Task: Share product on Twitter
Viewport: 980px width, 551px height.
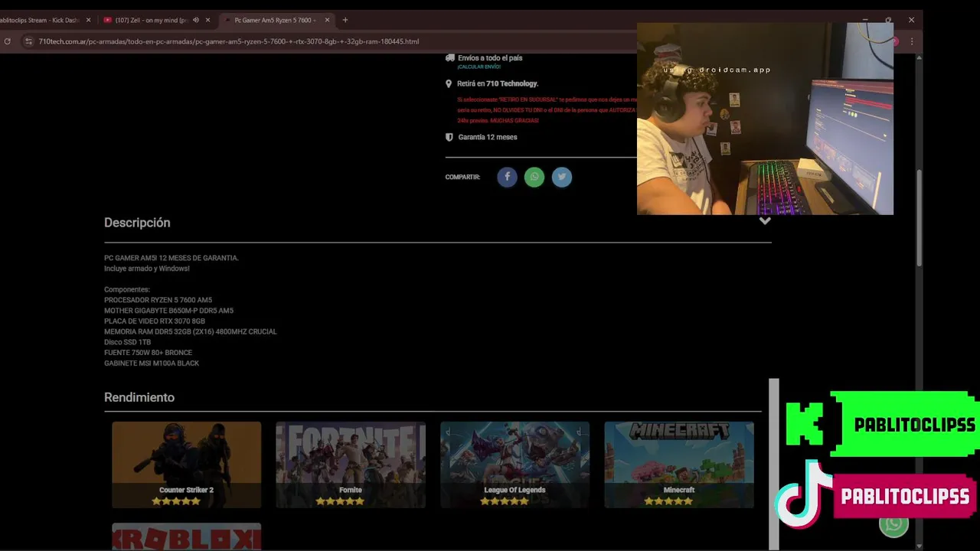Action: point(562,177)
